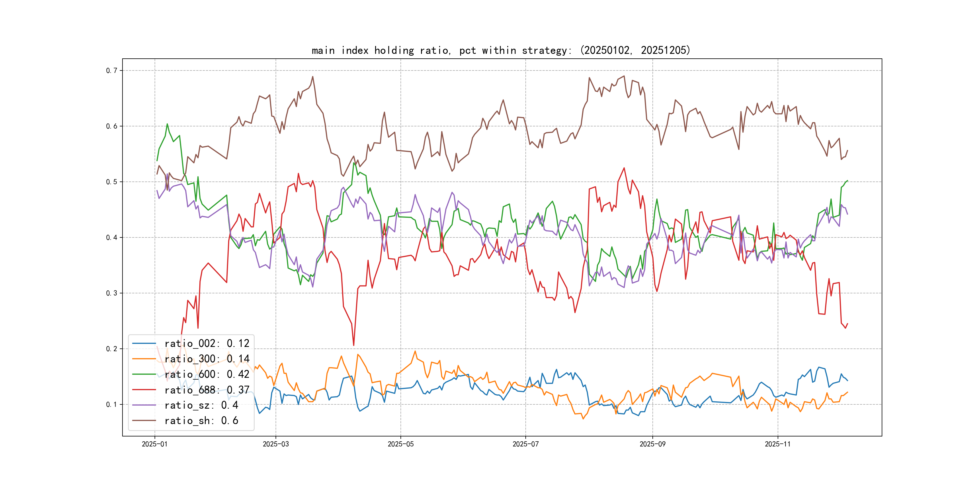This screenshot has height=490, width=980.
Task: Click the ratio_sh brown legend line
Action: 144,420
